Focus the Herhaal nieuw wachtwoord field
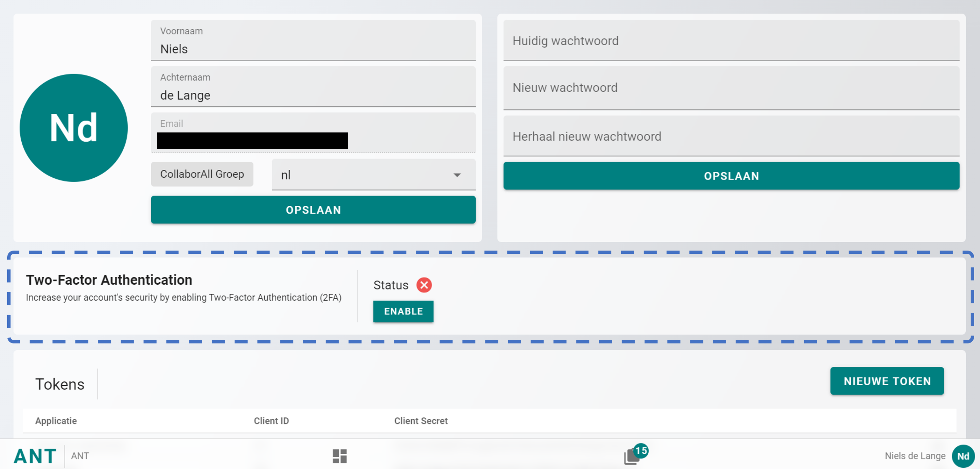This screenshot has width=980, height=469. click(x=731, y=137)
